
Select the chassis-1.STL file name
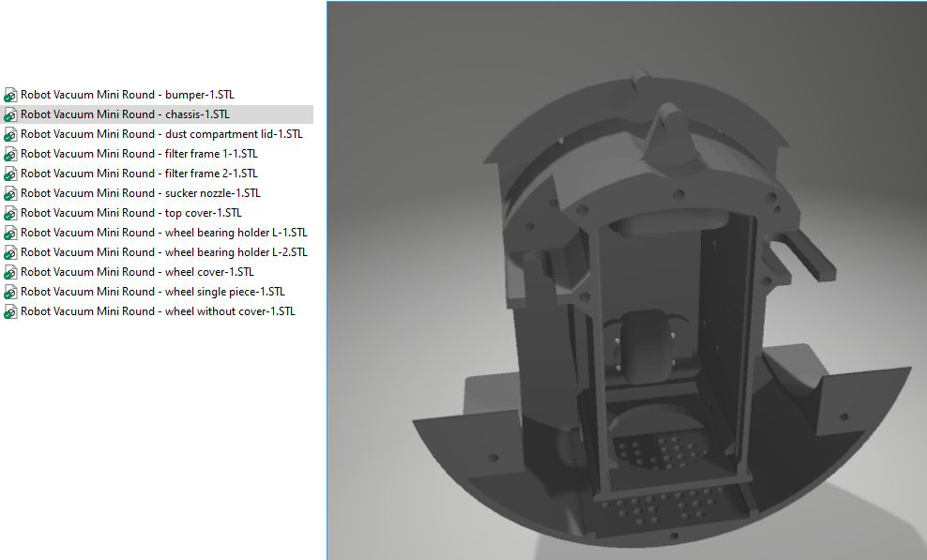pos(125,114)
